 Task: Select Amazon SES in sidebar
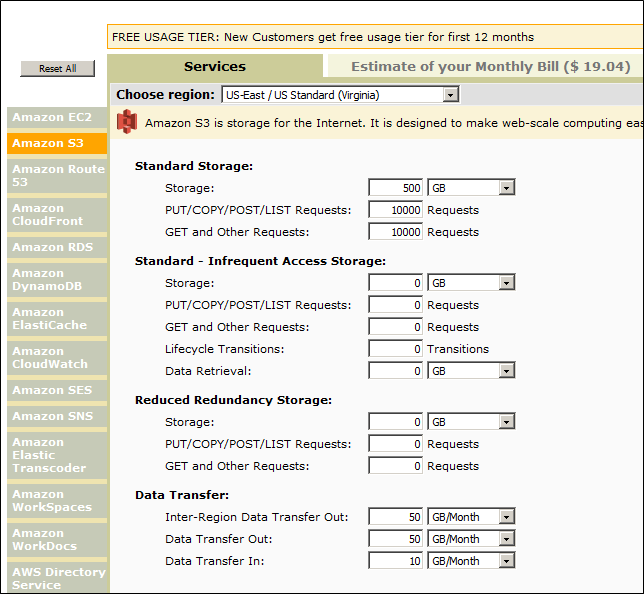tap(57, 390)
